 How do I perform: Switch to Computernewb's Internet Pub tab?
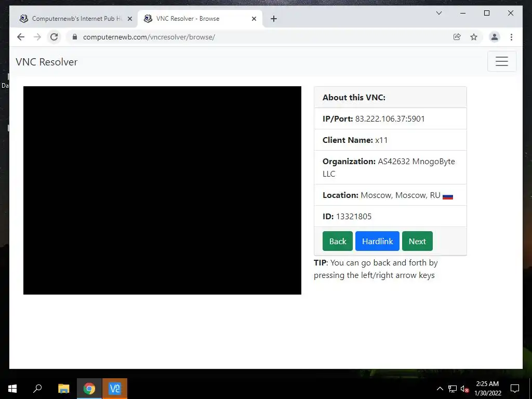pyautogui.click(x=74, y=19)
